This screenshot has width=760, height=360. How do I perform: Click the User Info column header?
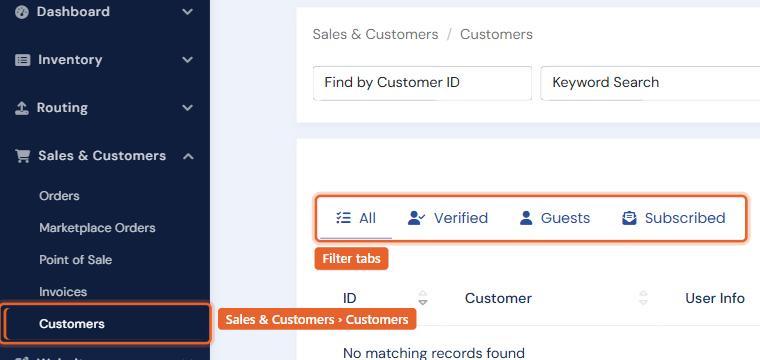click(x=715, y=298)
